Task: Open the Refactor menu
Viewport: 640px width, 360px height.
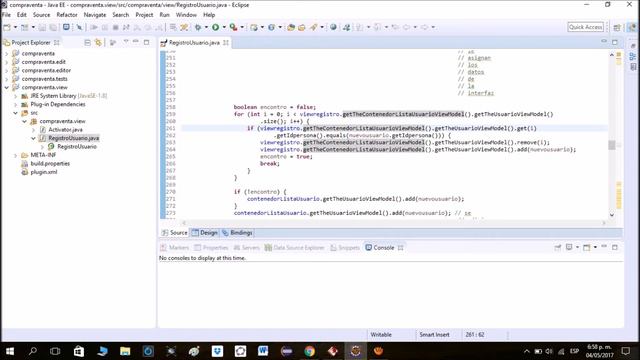Action: [67, 15]
